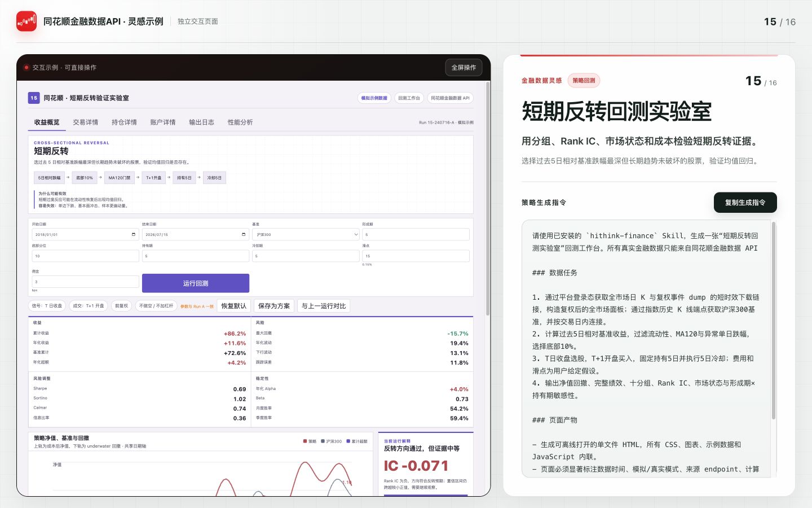Viewport: 812px width, 508px height.
Task: Click the 最大回撤 value -15.7%
Action: pyautogui.click(x=458, y=334)
